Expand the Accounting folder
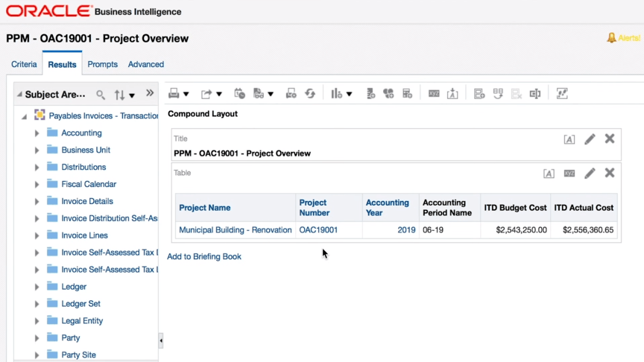 pos(37,133)
